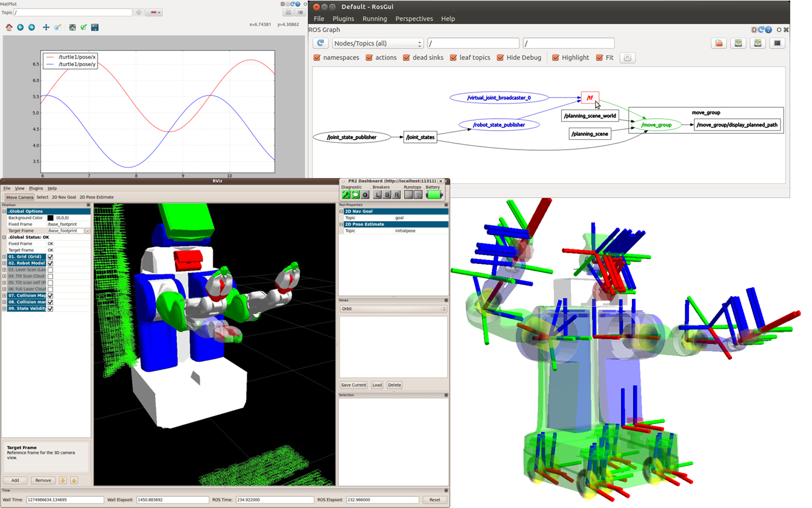Open the RosGui Help menu

coord(448,19)
